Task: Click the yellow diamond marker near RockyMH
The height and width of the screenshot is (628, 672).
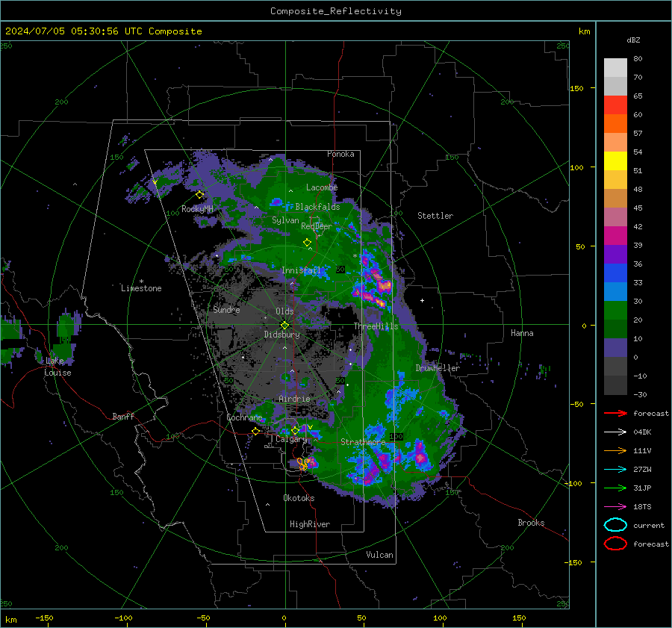Action: [x=199, y=195]
